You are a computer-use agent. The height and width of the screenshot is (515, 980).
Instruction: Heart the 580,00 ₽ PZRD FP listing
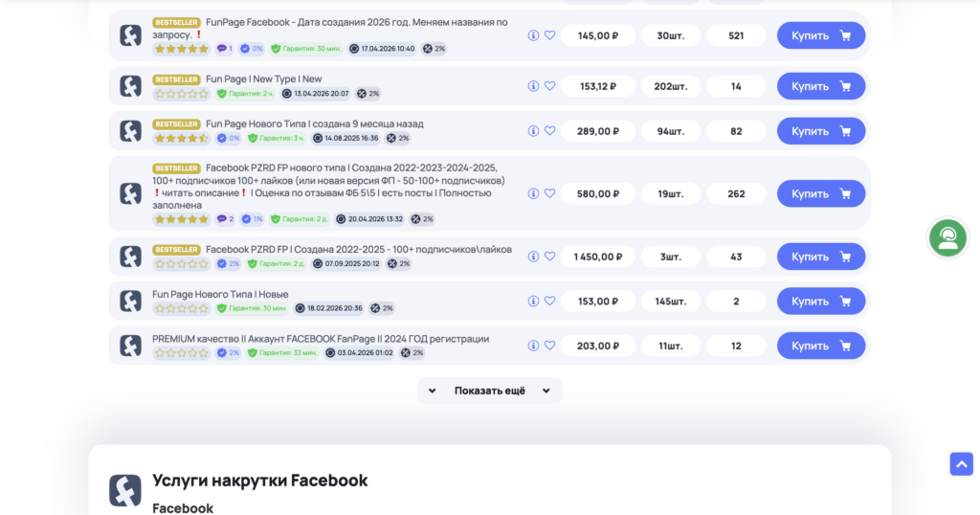point(550,193)
